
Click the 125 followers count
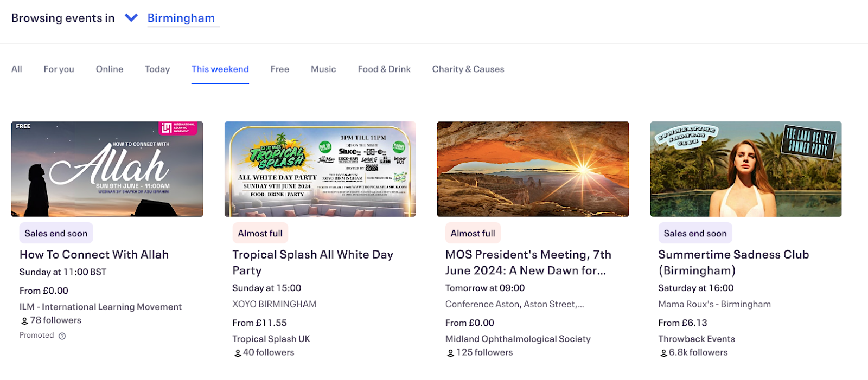tap(484, 352)
